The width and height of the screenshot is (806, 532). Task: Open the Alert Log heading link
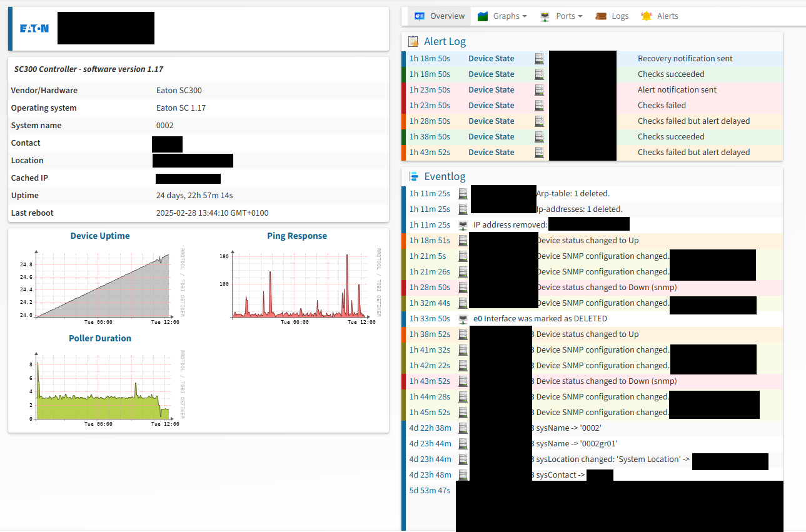445,42
